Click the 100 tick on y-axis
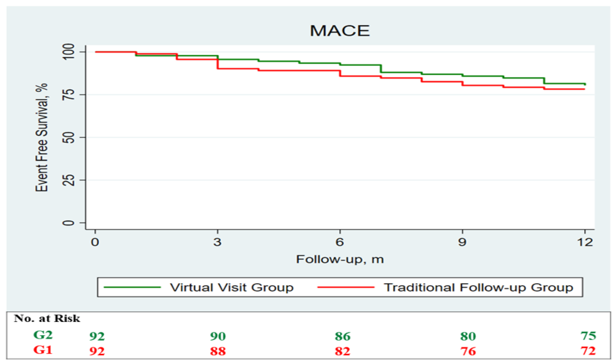Screen dimensions: 616x364 click(68, 52)
